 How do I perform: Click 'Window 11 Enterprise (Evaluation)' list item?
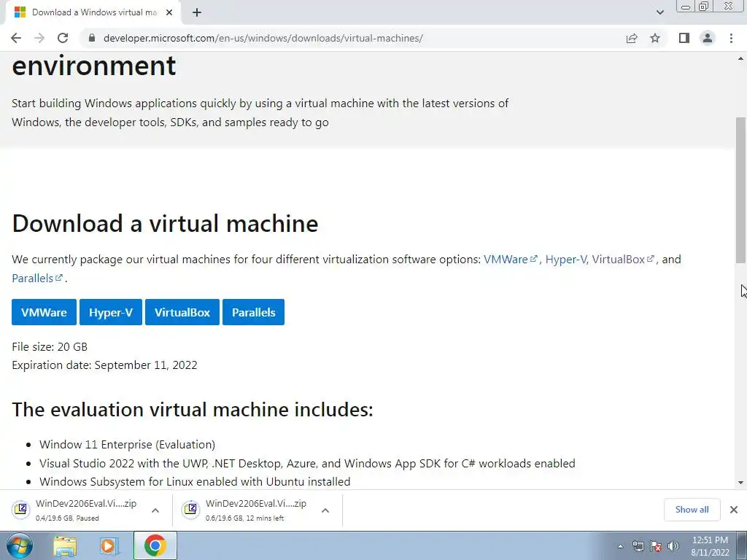127,445
